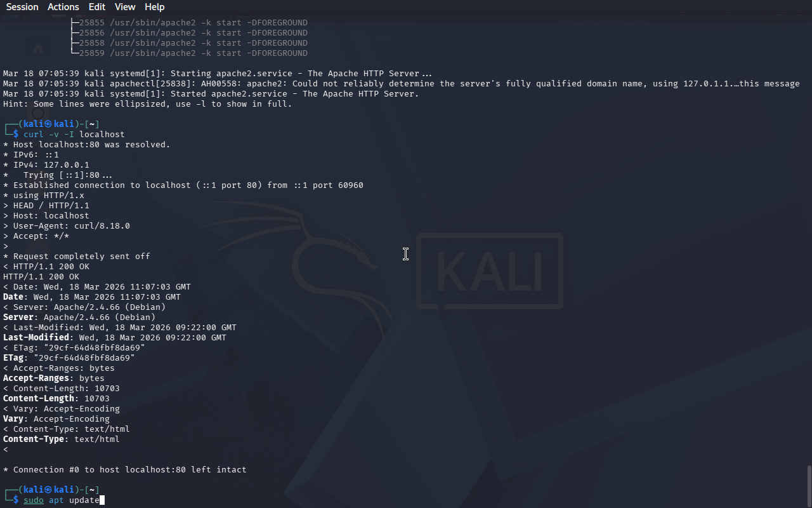Click the bold 'Last-Modified' header text
Image resolution: width=812 pixels, height=508 pixels.
[36, 338]
